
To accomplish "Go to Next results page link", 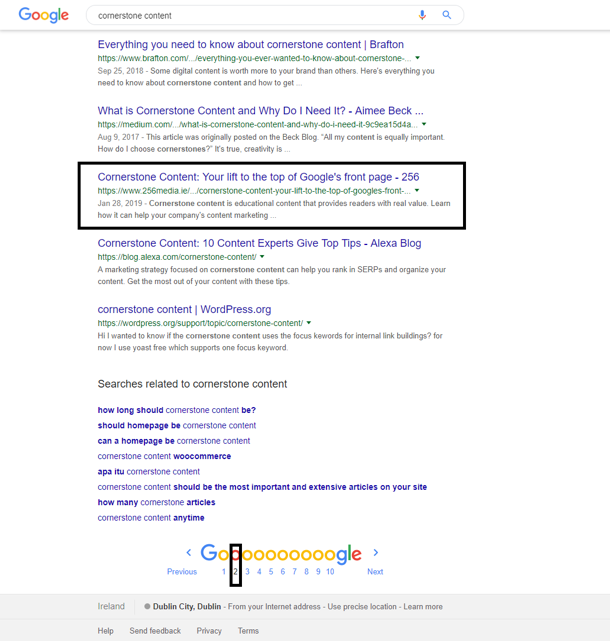I will click(x=375, y=572).
